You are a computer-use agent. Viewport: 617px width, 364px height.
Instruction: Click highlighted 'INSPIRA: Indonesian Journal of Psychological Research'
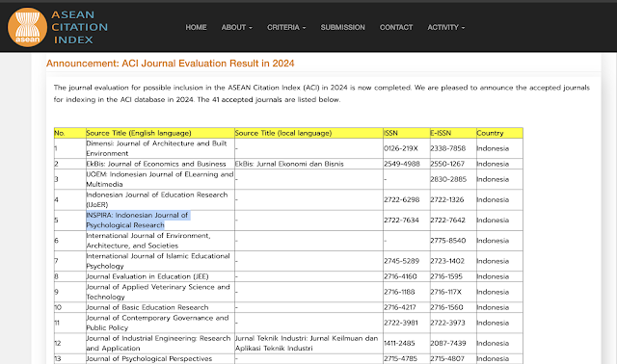tap(137, 220)
